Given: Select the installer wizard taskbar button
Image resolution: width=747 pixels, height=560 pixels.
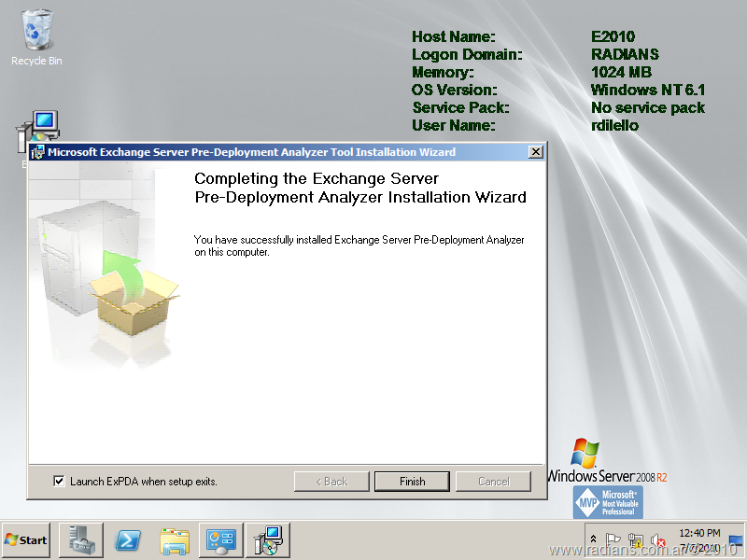Looking at the screenshot, I should pos(268,539).
